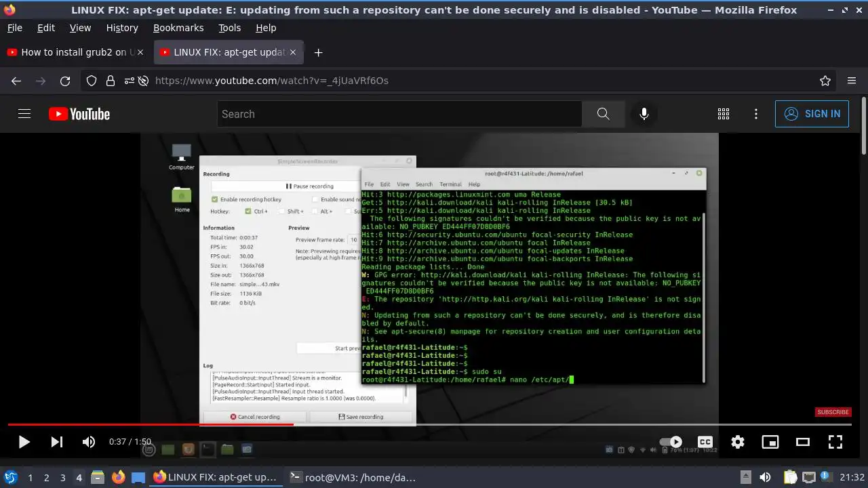The width and height of the screenshot is (868, 488).
Task: Open the YouTube guide hamburger menu
Action: click(x=24, y=114)
